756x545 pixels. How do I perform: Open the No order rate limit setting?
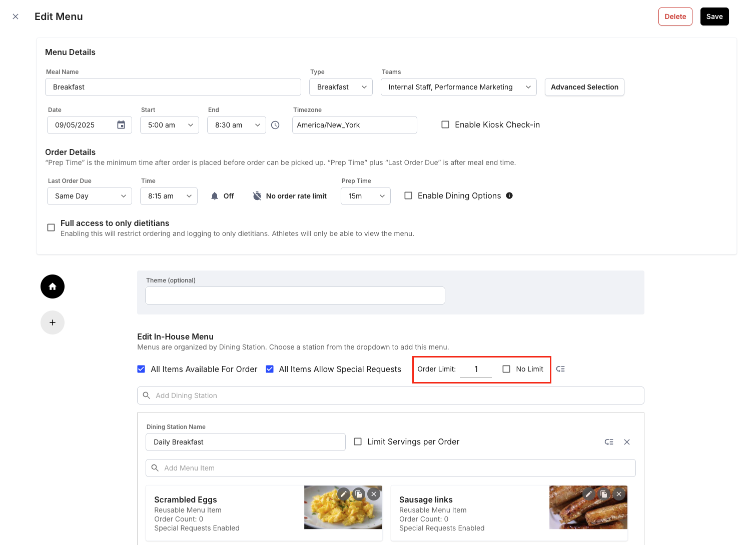290,196
